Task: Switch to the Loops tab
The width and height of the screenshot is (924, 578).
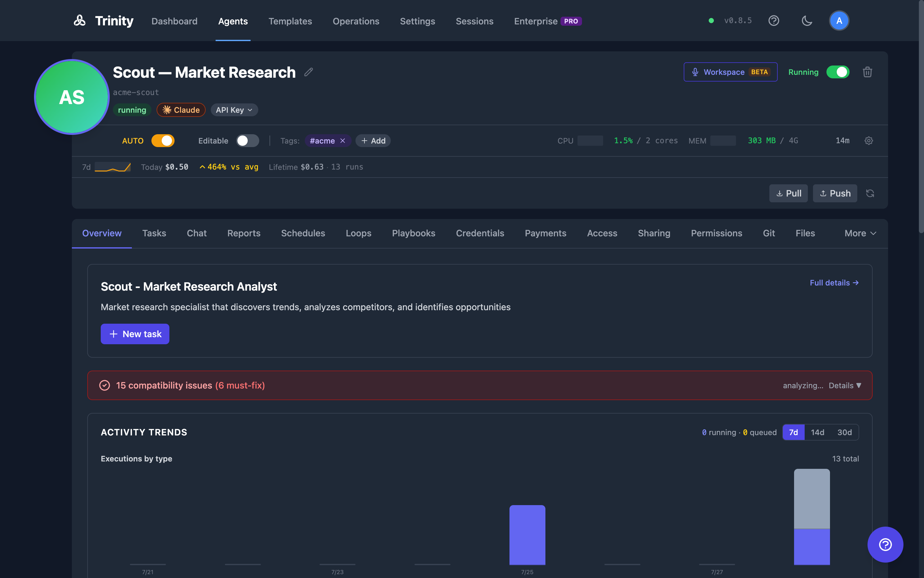Action: [x=358, y=233]
